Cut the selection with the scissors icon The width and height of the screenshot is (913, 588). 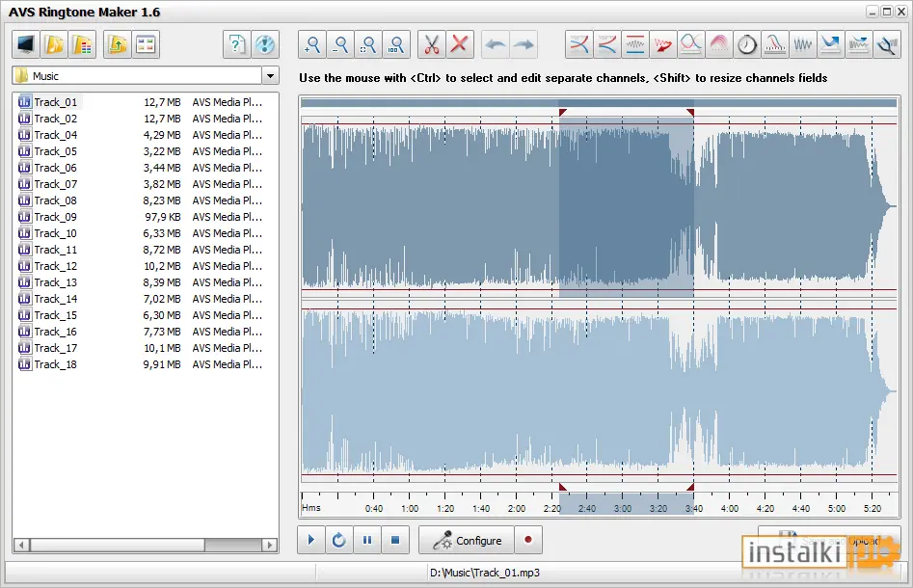432,45
